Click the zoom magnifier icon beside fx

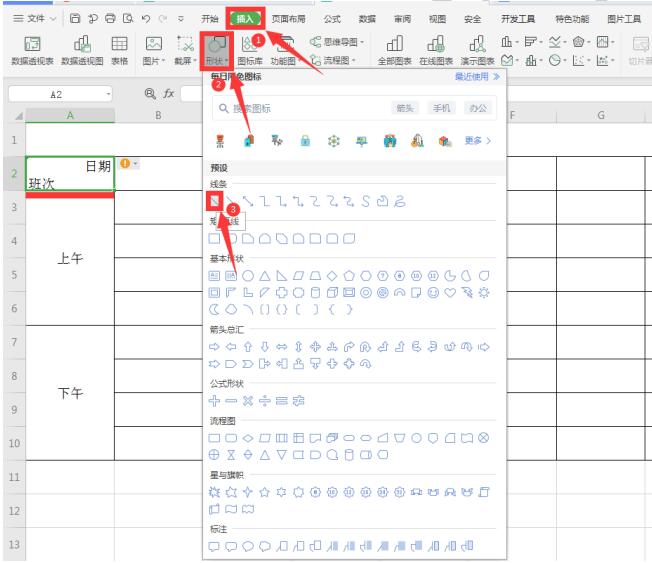tap(150, 94)
